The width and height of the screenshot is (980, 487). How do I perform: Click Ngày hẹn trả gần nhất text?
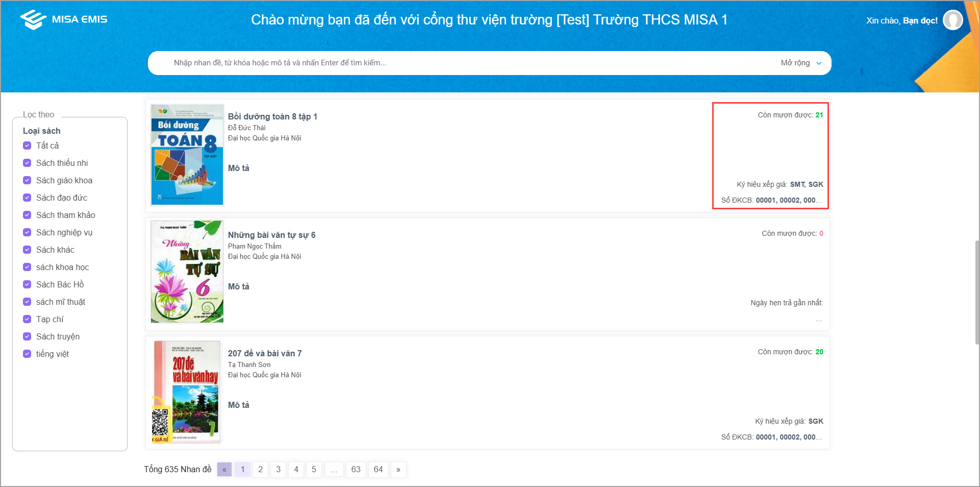787,303
